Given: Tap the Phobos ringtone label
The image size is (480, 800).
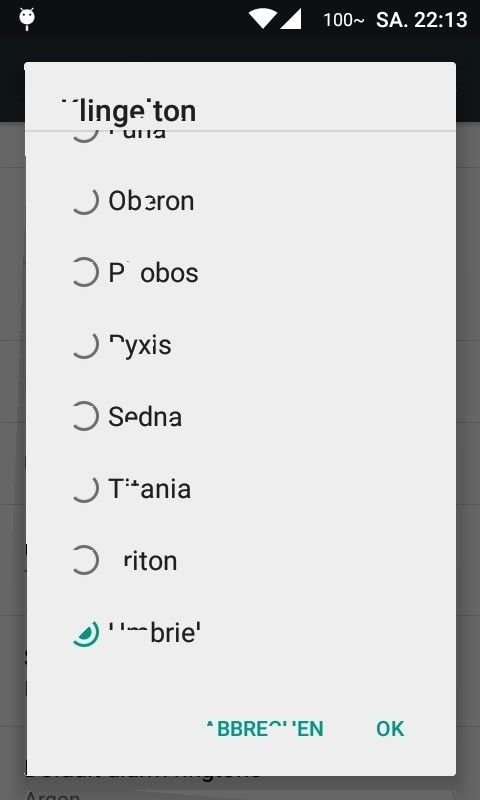Looking at the screenshot, I should (x=153, y=273).
